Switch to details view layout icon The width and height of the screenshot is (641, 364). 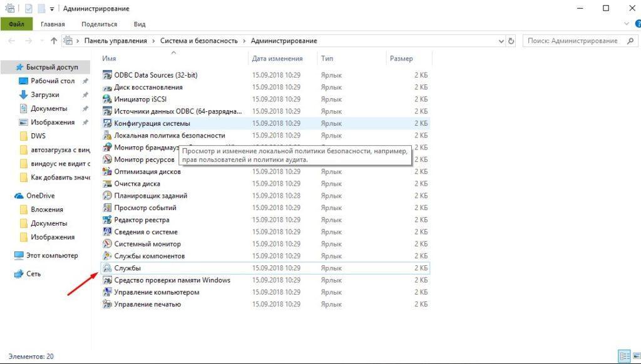[624, 356]
